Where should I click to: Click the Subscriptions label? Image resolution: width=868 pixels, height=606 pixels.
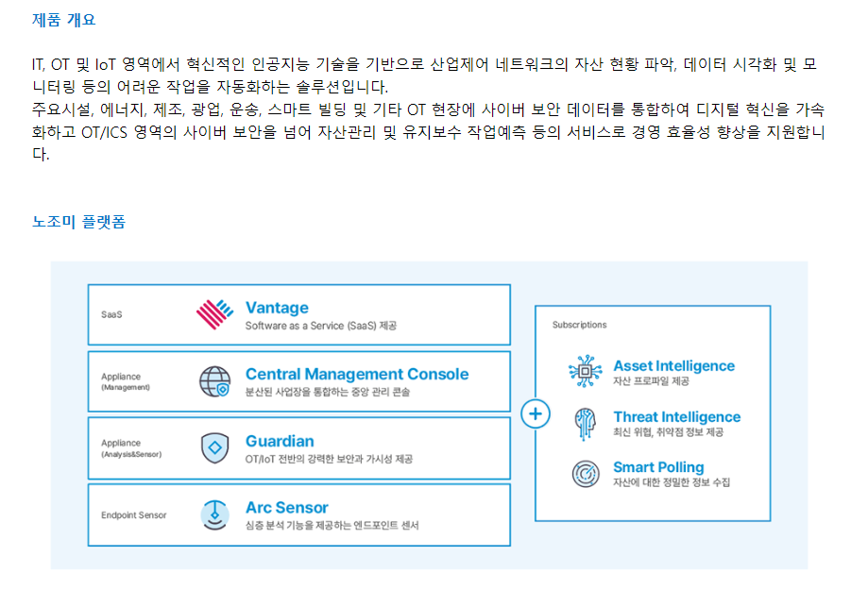click(x=579, y=325)
